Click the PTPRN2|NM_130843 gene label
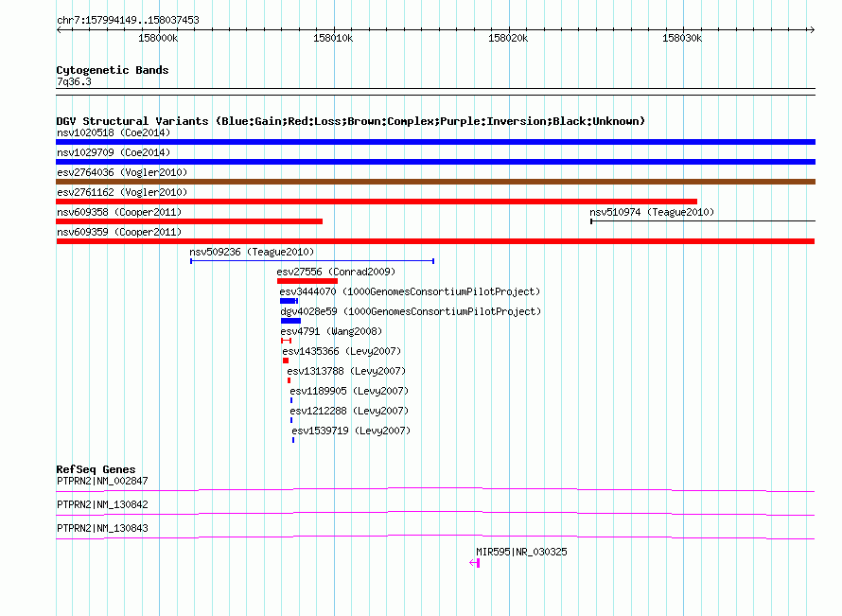The height and width of the screenshot is (616, 842). [x=102, y=528]
